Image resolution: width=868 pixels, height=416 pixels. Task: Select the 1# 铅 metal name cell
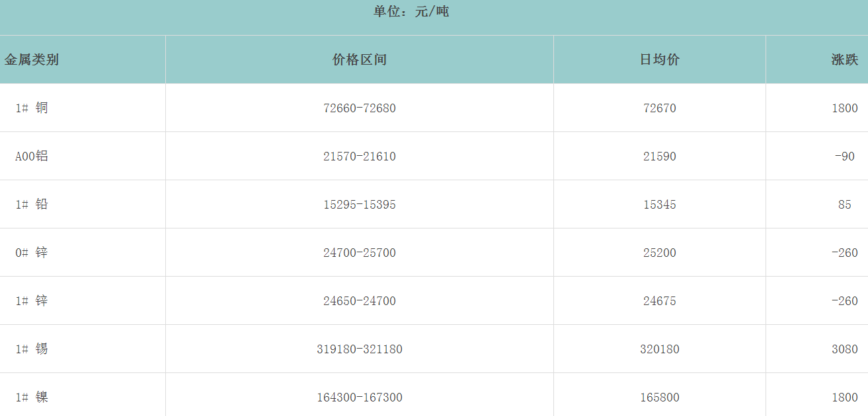32,205
